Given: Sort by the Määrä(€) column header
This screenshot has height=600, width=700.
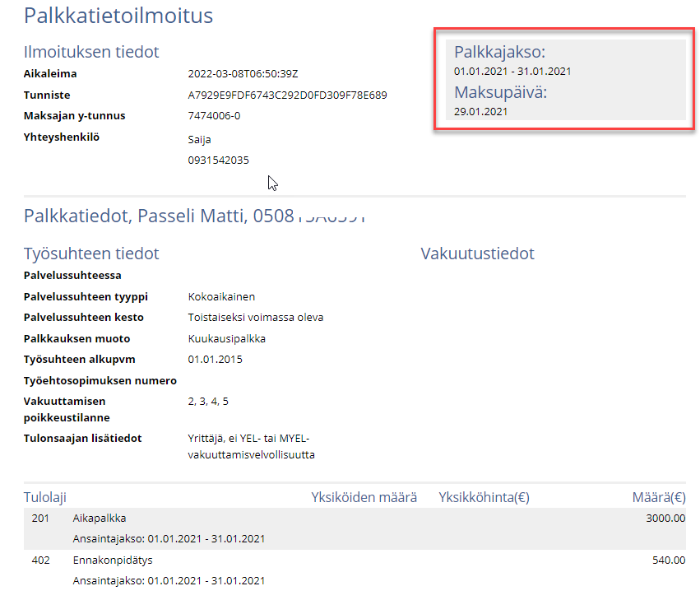Looking at the screenshot, I should (661, 497).
